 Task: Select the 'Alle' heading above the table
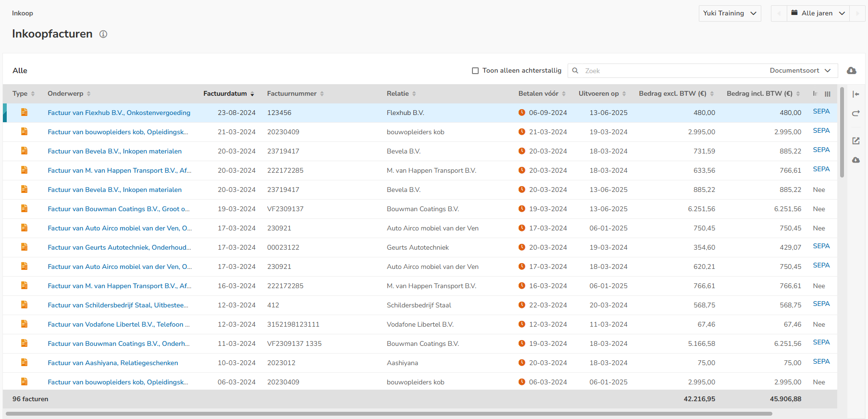click(x=20, y=71)
